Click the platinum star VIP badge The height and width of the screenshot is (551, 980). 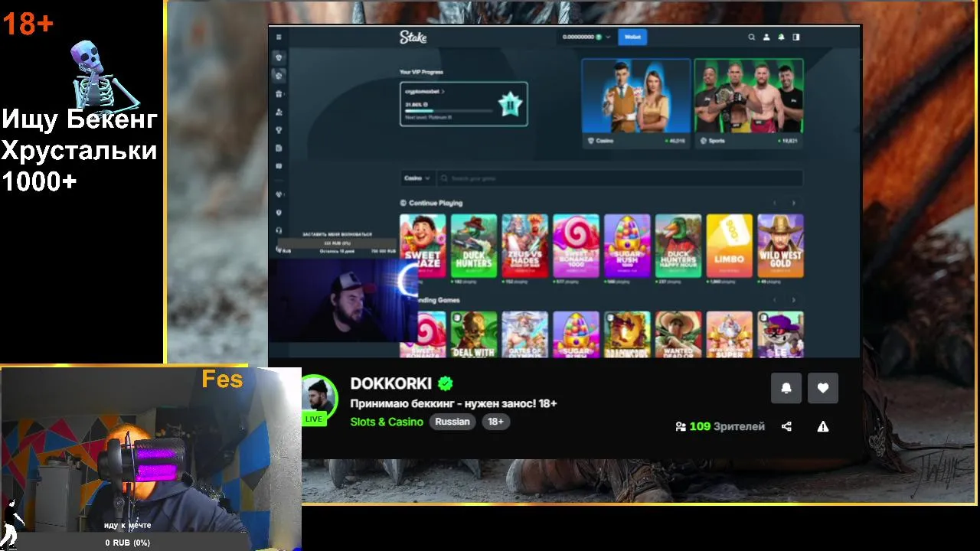[510, 103]
